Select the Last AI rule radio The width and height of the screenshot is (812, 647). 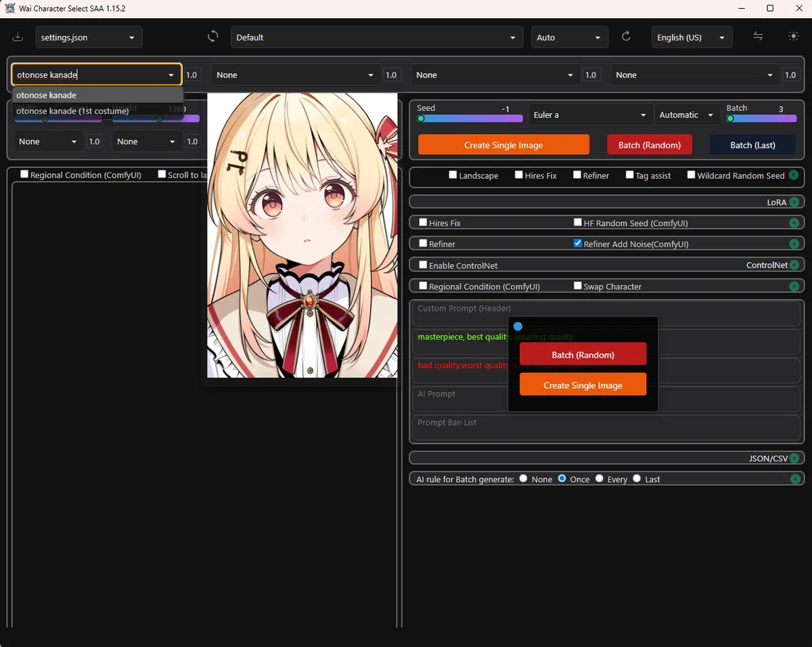tap(637, 478)
